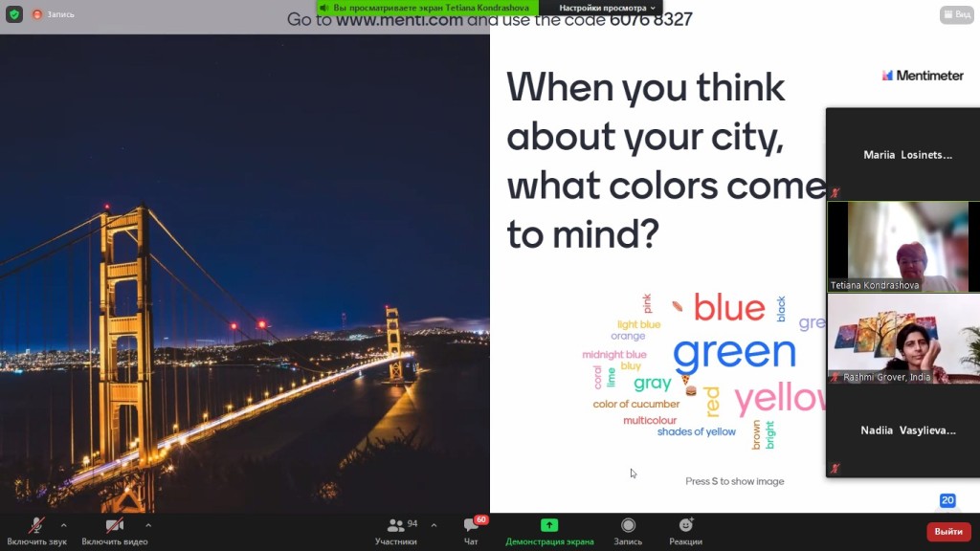Select Nadiia Vasylieva participant tile
Image resolution: width=980 pixels, height=551 pixels.
tap(903, 430)
